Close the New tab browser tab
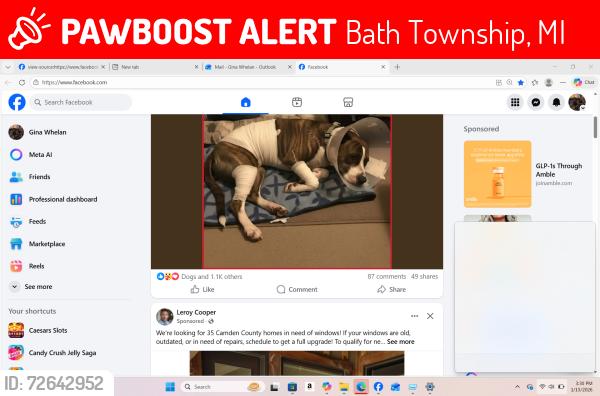 pyautogui.click(x=196, y=67)
